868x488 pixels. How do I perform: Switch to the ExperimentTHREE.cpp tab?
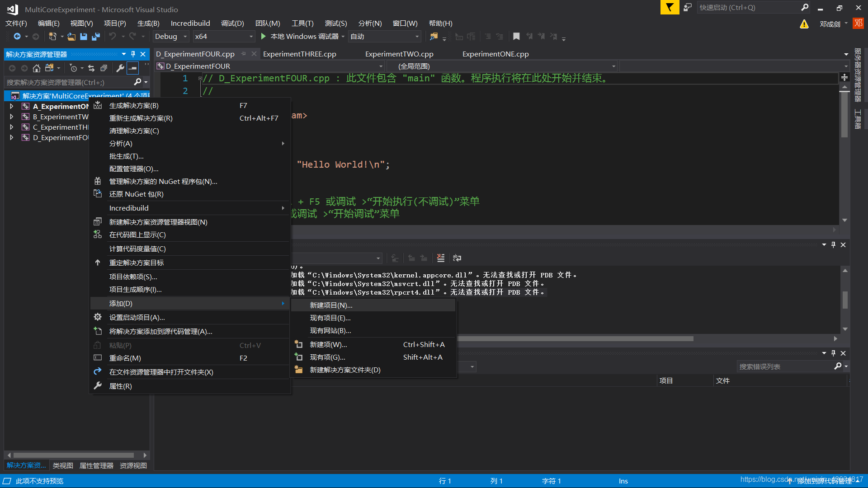(x=300, y=54)
